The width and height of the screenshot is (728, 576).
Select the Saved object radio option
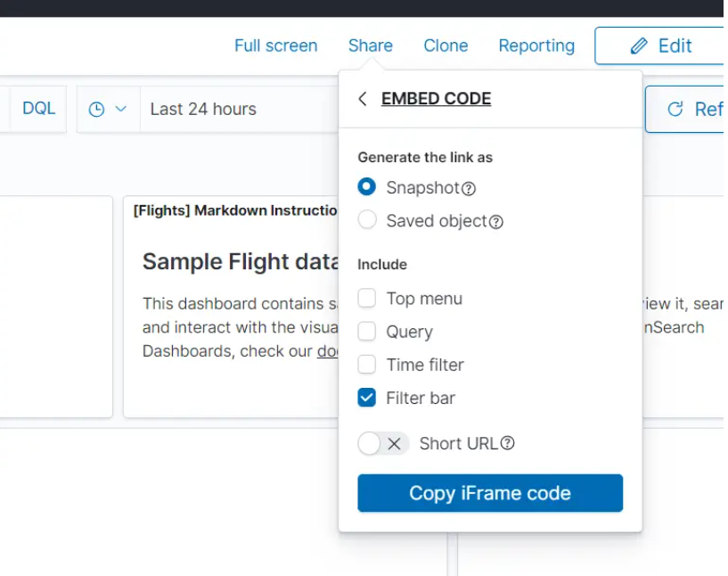tap(367, 220)
